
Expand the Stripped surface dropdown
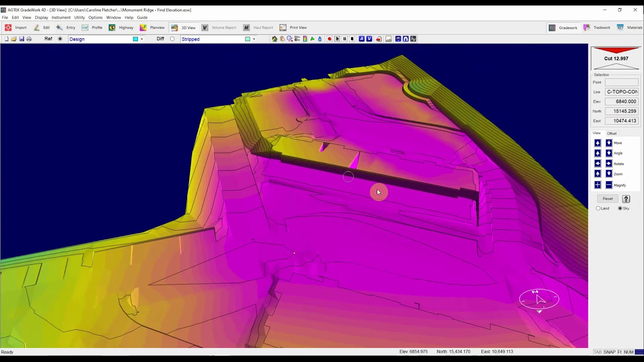pyautogui.click(x=254, y=39)
